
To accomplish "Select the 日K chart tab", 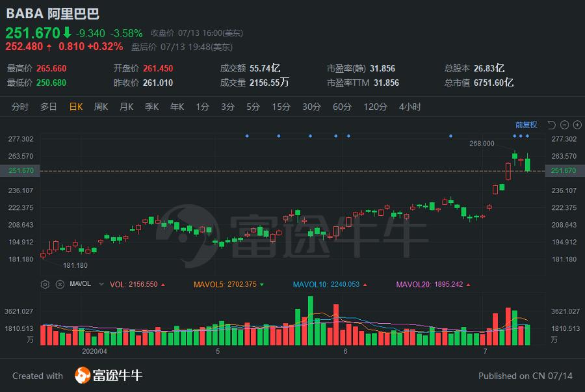I will pyautogui.click(x=76, y=107).
